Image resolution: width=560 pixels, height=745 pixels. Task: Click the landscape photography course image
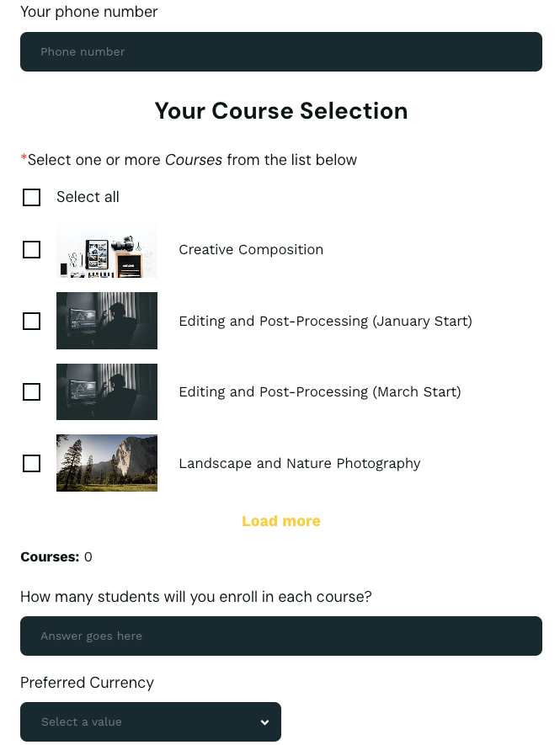(106, 463)
